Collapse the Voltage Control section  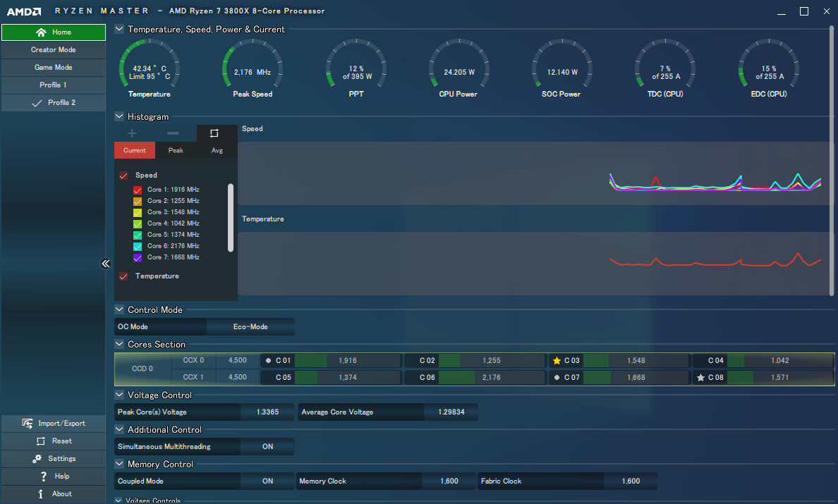120,395
